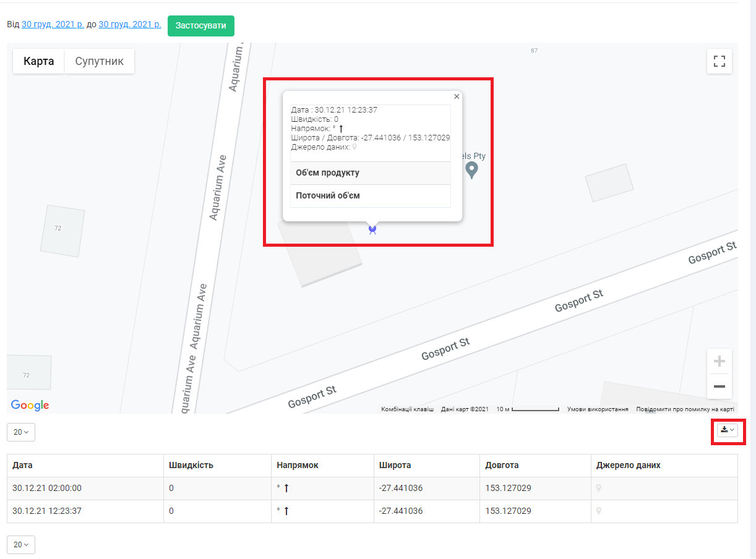Open Умови використання terms link
Screen dimensions: 756x559
(598, 409)
